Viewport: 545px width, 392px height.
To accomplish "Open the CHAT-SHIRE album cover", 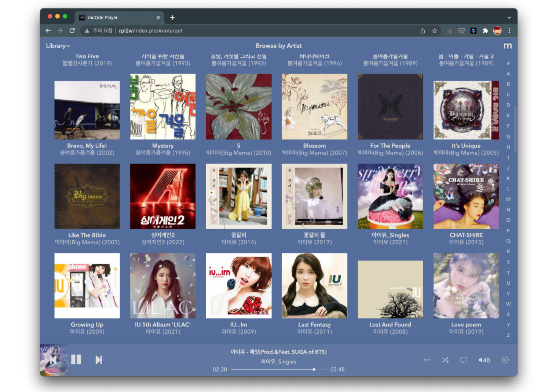I will (466, 196).
